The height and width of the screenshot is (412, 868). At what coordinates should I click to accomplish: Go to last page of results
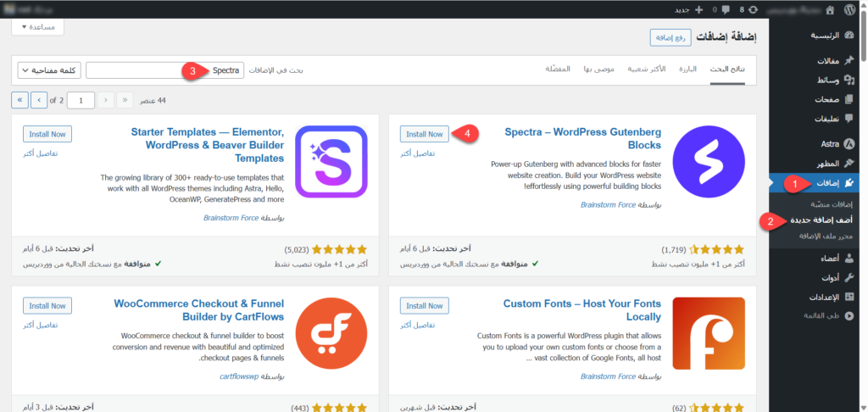pos(19,100)
